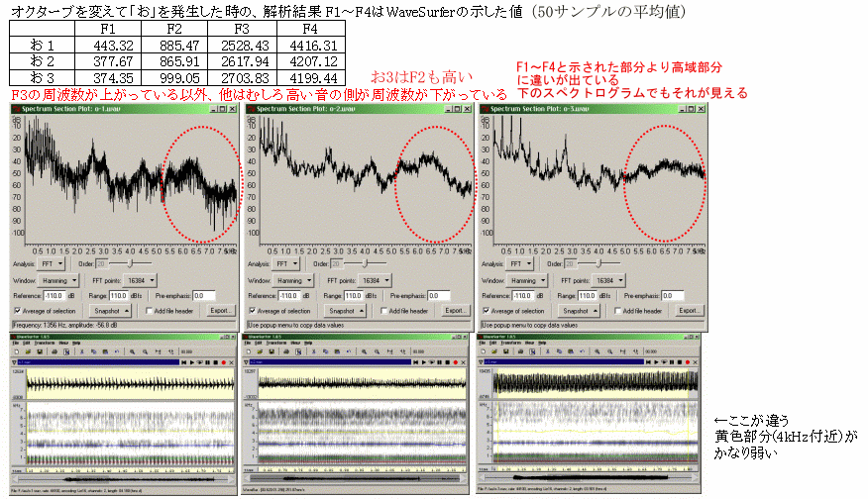Image resolution: width=868 pixels, height=499 pixels.
Task: Open the File menu in the o-3 WaveSurfer window
Action: (x=483, y=342)
